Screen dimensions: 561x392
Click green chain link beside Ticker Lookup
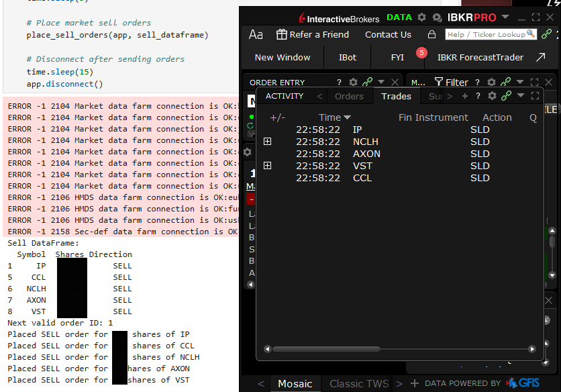point(546,34)
